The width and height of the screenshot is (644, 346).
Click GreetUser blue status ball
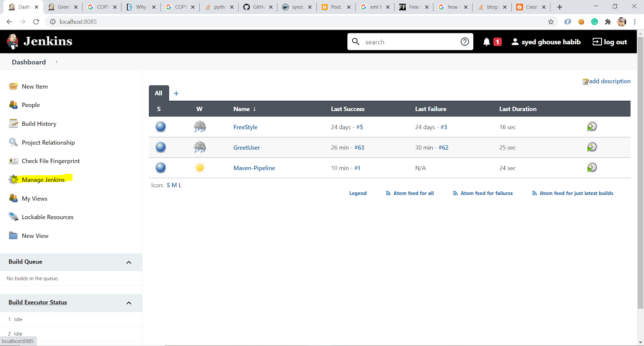point(161,147)
